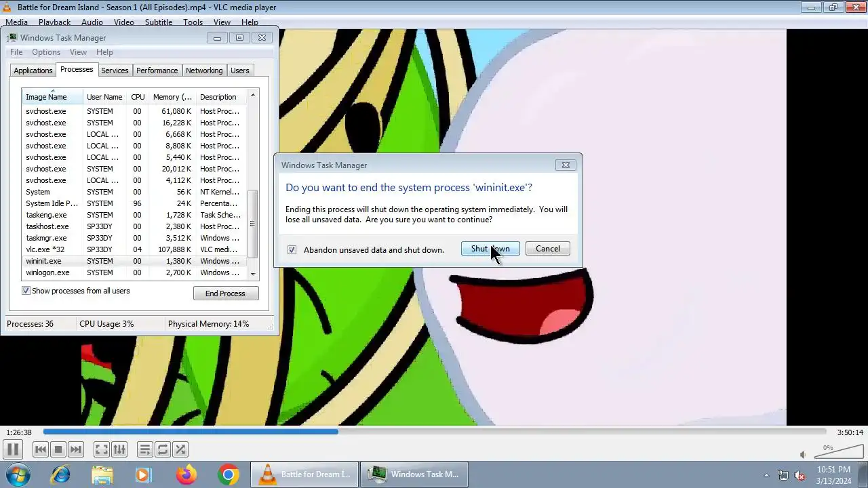The width and height of the screenshot is (868, 488).
Task: Sort processes by CPU column
Action: [138, 97]
